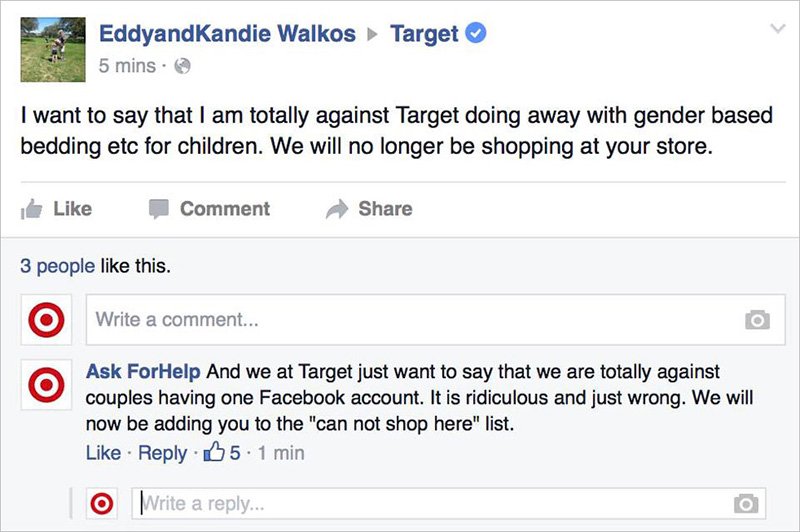Click the EddyandKandie Walkos profile picture
The image size is (800, 532).
[53, 49]
